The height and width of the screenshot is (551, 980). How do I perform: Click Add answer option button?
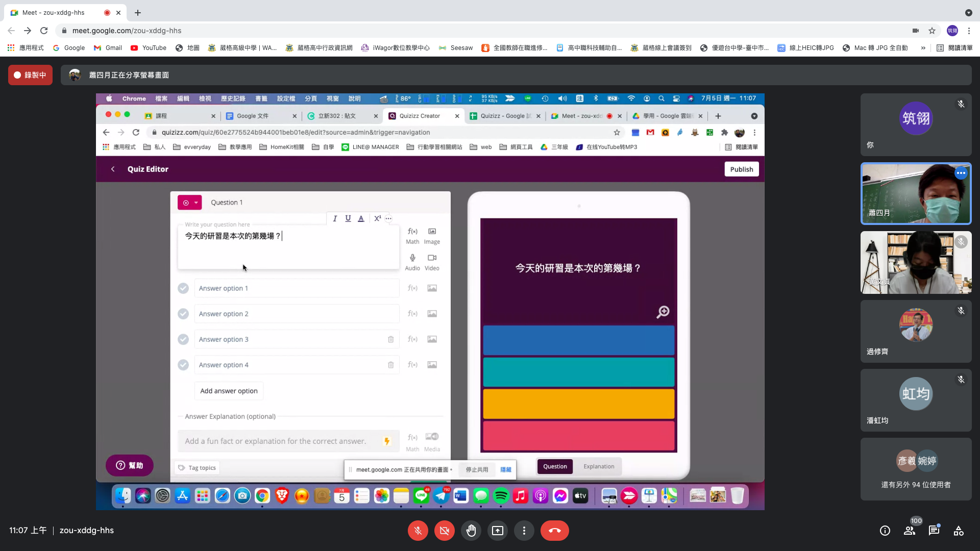229,391
